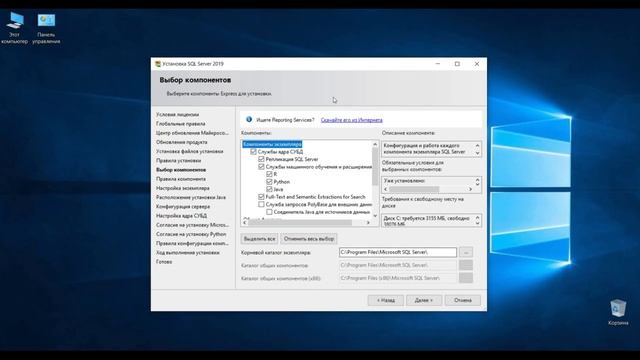This screenshot has width=640, height=360.
Task: Browse for instance root directory (... button)
Action: pos(466,252)
